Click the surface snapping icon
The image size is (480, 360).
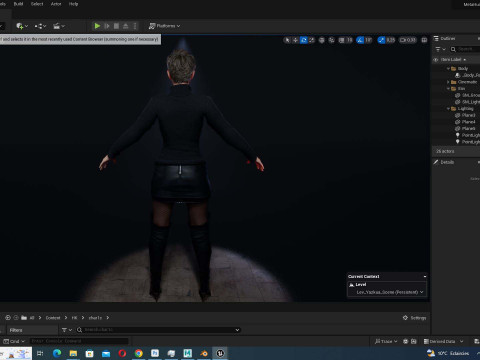click(332, 40)
